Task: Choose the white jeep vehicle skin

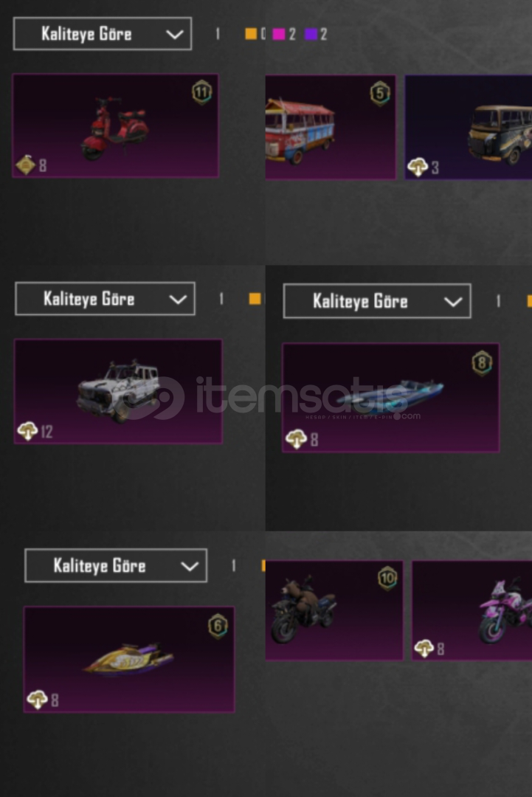Action: pos(118,391)
